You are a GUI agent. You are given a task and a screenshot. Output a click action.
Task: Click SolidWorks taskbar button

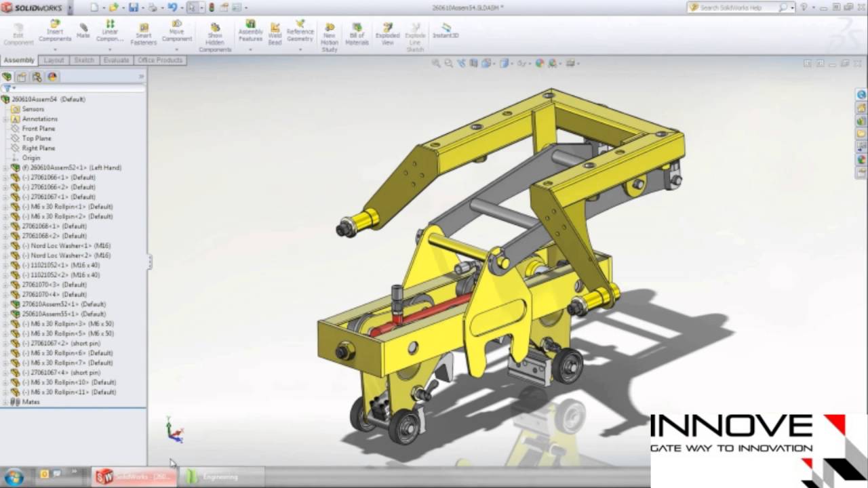[x=134, y=476]
